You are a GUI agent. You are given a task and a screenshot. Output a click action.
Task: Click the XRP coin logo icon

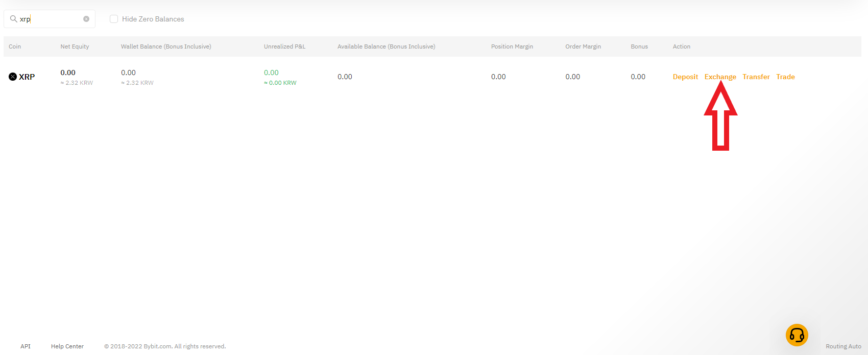click(x=13, y=77)
